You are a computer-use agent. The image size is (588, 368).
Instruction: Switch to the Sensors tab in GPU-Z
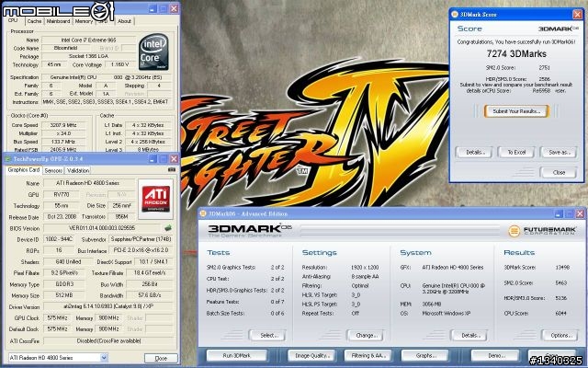pos(53,170)
